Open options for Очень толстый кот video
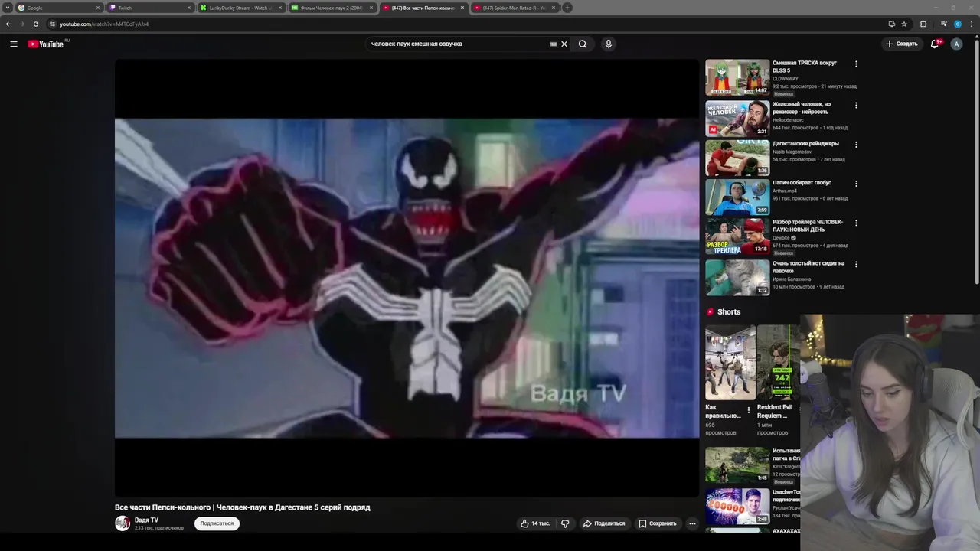 (x=856, y=265)
